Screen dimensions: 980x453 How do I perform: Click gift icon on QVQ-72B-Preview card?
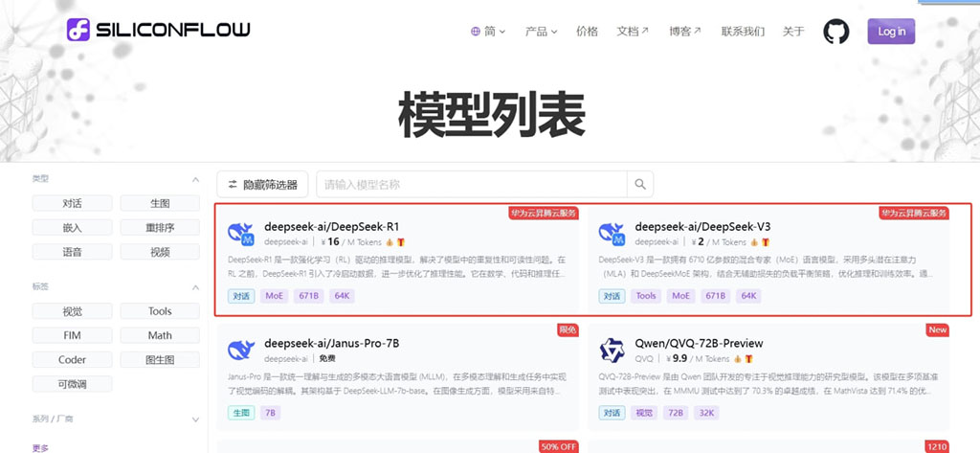pyautogui.click(x=748, y=359)
